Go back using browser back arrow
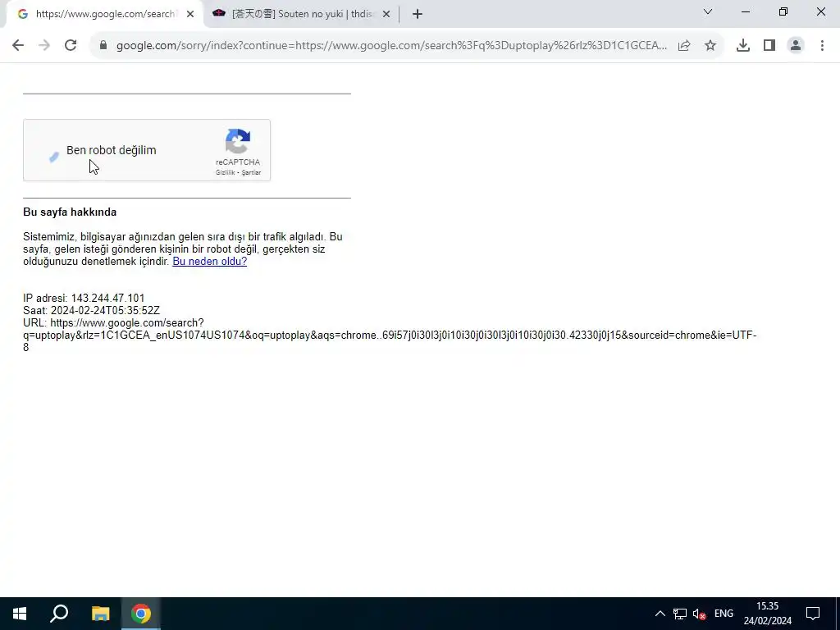 coord(18,46)
